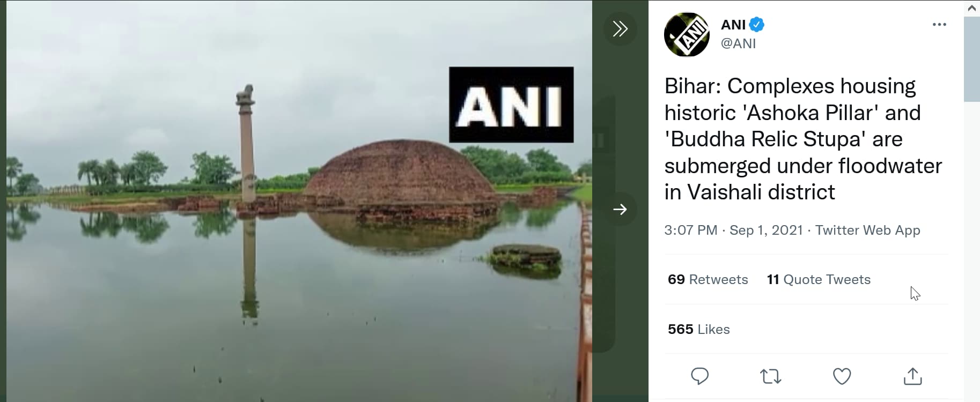The height and width of the screenshot is (402, 980).
Task: Click the ANI logo watermark on photo
Action: [511, 105]
